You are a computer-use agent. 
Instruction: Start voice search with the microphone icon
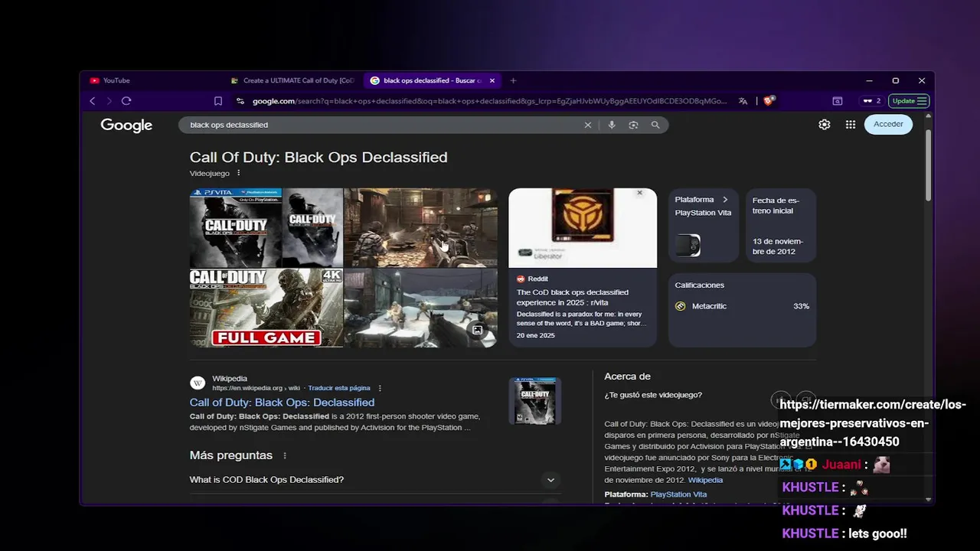(611, 125)
